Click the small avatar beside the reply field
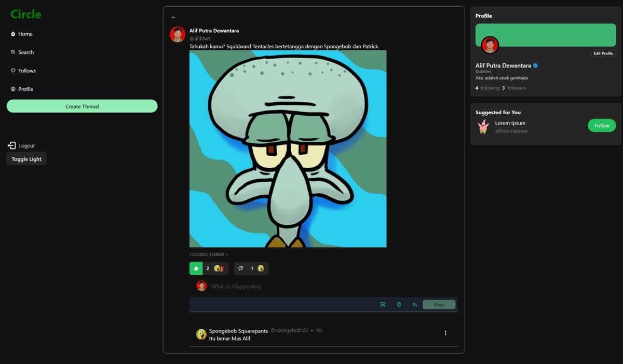The image size is (623, 364). pyautogui.click(x=201, y=286)
